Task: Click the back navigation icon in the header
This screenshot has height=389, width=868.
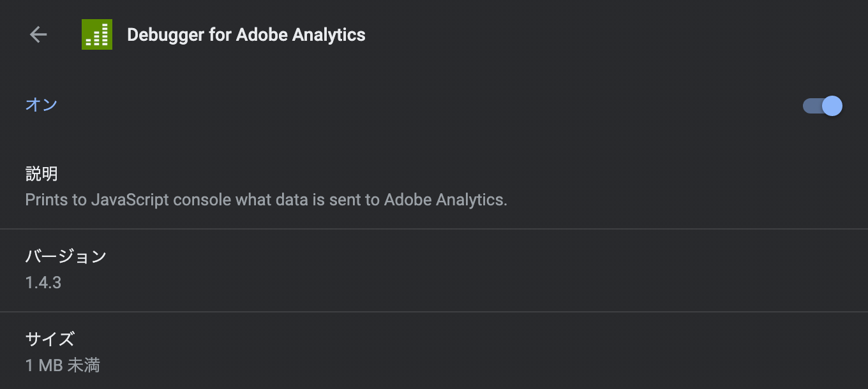Action: pyautogui.click(x=38, y=34)
